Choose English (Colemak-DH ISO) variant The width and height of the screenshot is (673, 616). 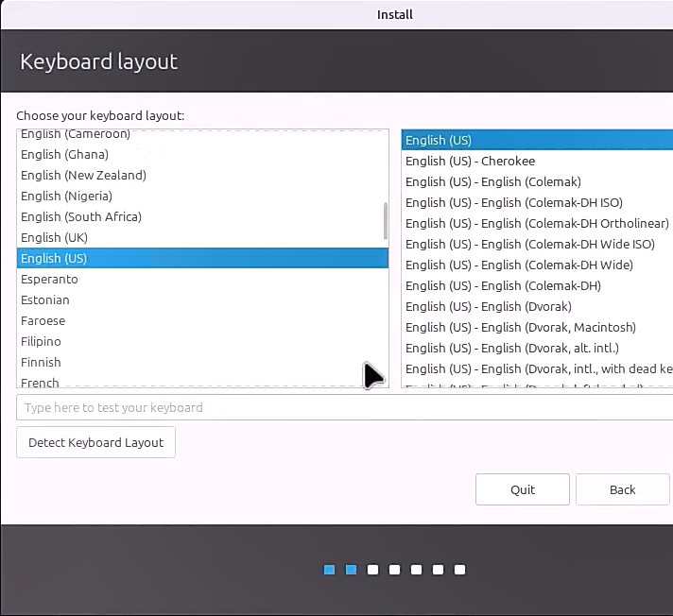point(513,202)
